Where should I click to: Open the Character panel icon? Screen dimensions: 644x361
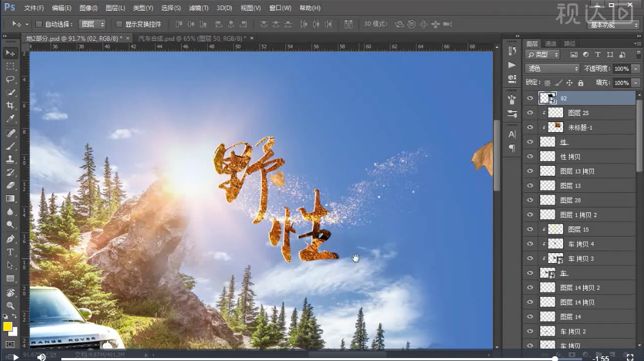click(x=512, y=134)
